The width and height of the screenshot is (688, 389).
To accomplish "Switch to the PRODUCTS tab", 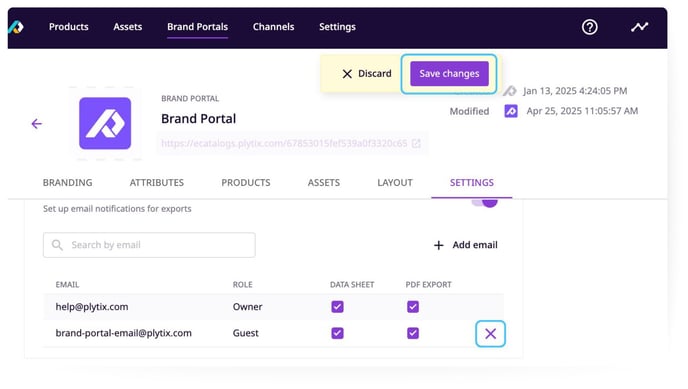I will (246, 182).
